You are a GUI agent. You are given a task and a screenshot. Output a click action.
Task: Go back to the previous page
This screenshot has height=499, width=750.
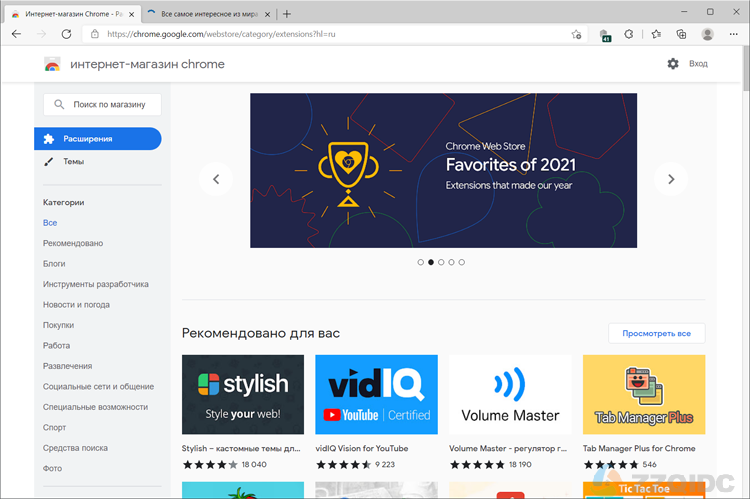(17, 34)
